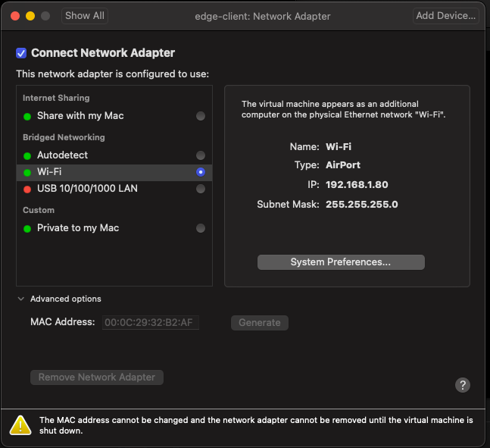The height and width of the screenshot is (448, 490).
Task: Click green status dot beside Share with my Mac
Action: click(x=27, y=116)
